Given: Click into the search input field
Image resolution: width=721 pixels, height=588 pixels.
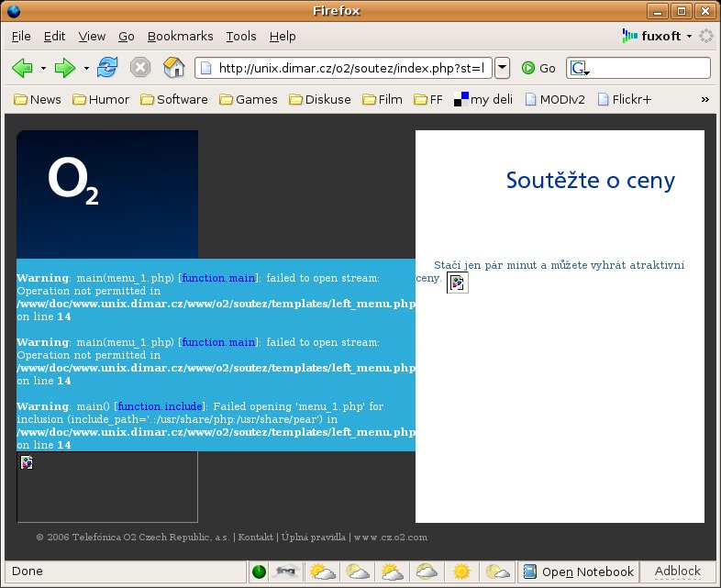Looking at the screenshot, I should coord(649,68).
